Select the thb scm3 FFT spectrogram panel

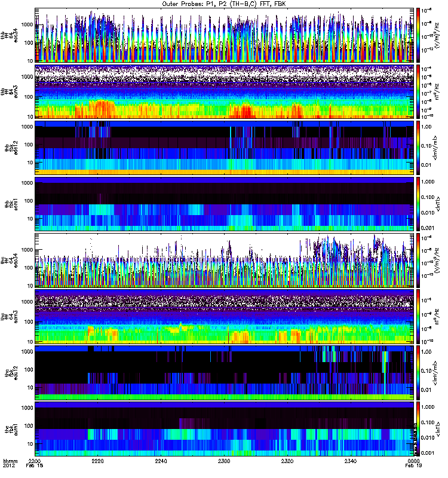coord(224,91)
